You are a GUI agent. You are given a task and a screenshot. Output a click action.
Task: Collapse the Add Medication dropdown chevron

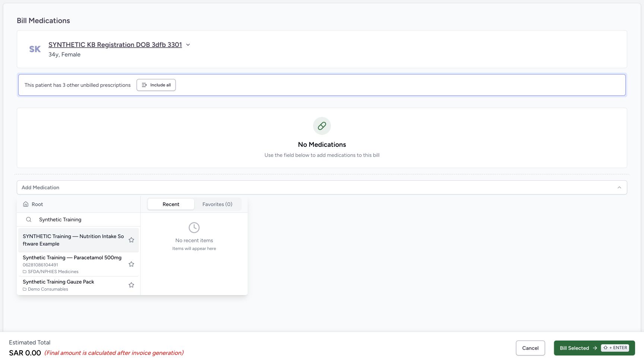click(619, 187)
